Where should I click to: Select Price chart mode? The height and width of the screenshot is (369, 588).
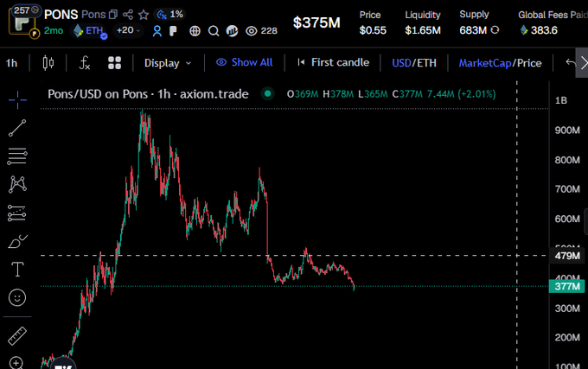529,63
